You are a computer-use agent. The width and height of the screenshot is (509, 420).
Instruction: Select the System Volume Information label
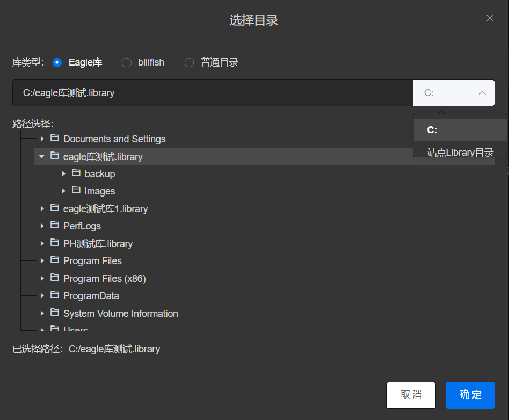tap(120, 314)
